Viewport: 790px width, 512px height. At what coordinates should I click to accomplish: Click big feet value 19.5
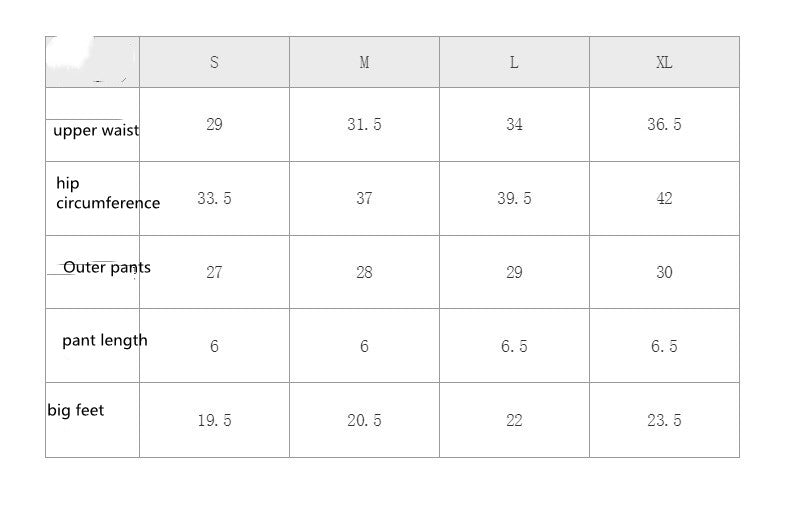(x=214, y=420)
